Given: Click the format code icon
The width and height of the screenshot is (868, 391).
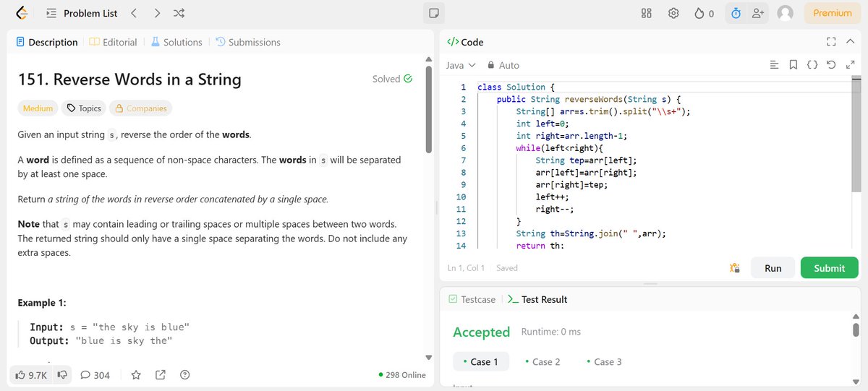Looking at the screenshot, I should tap(774, 65).
